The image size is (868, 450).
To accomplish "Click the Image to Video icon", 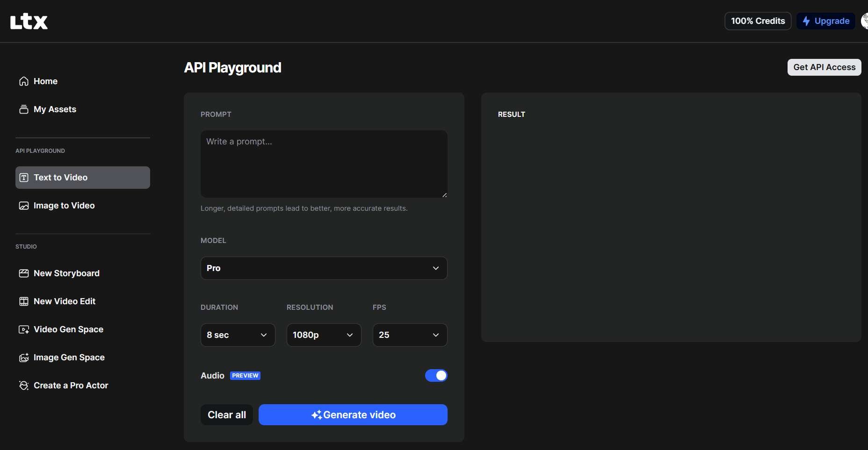I will click(24, 206).
